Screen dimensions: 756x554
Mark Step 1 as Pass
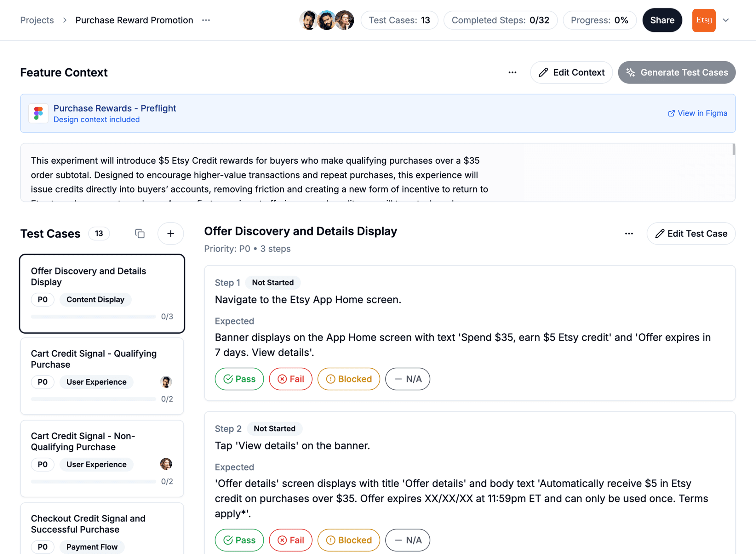[x=239, y=379]
